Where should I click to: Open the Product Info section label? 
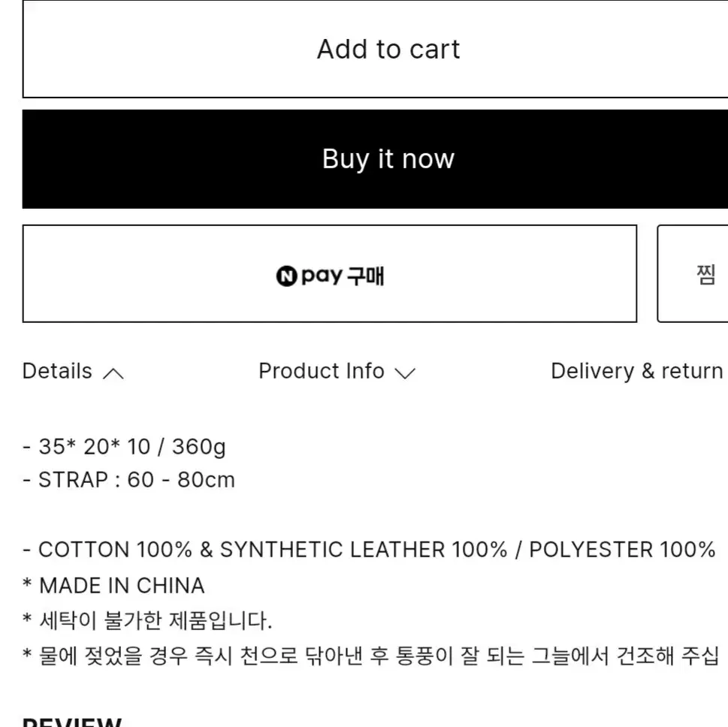click(321, 371)
